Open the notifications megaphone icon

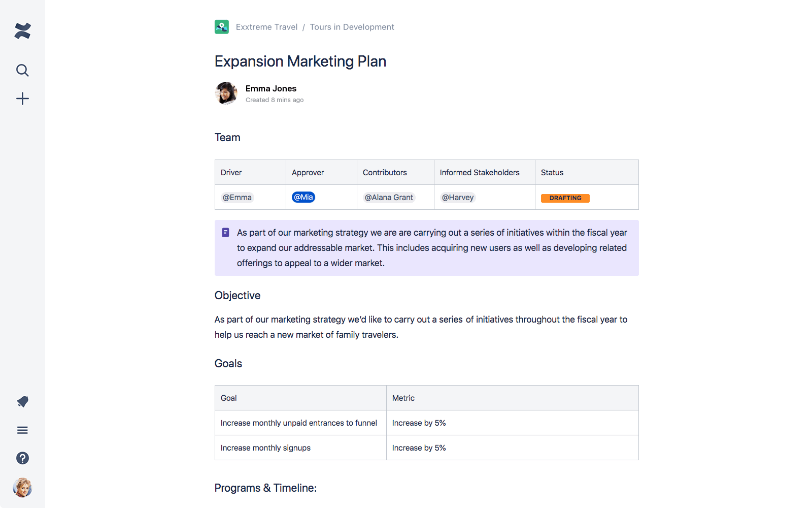[22, 402]
